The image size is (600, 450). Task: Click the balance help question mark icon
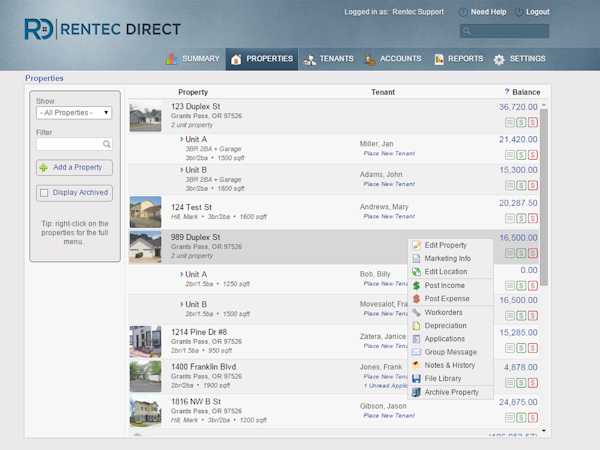tap(507, 91)
